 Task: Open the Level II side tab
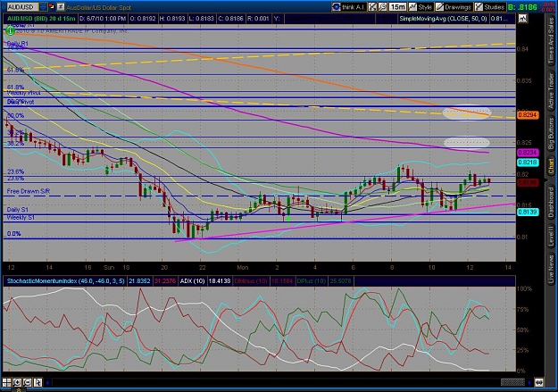pyautogui.click(x=551, y=236)
